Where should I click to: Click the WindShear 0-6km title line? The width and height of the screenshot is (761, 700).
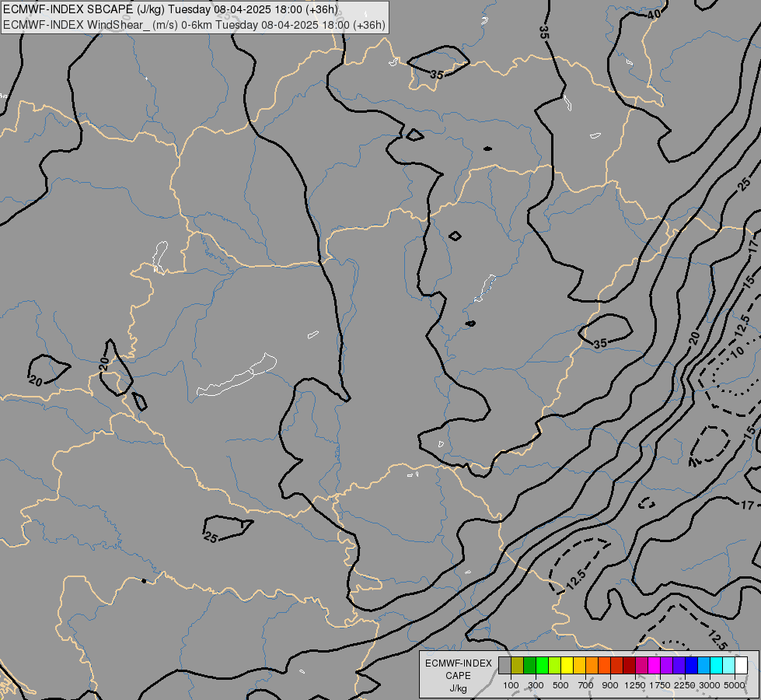(194, 25)
